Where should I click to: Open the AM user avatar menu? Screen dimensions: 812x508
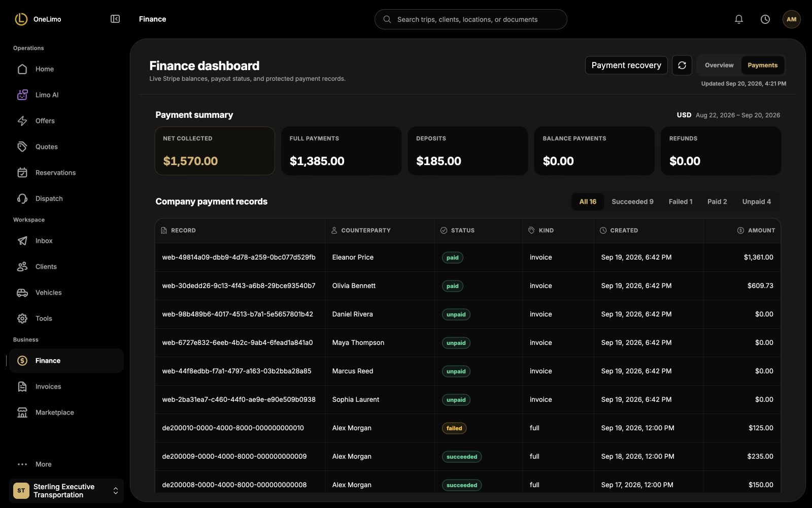[792, 19]
